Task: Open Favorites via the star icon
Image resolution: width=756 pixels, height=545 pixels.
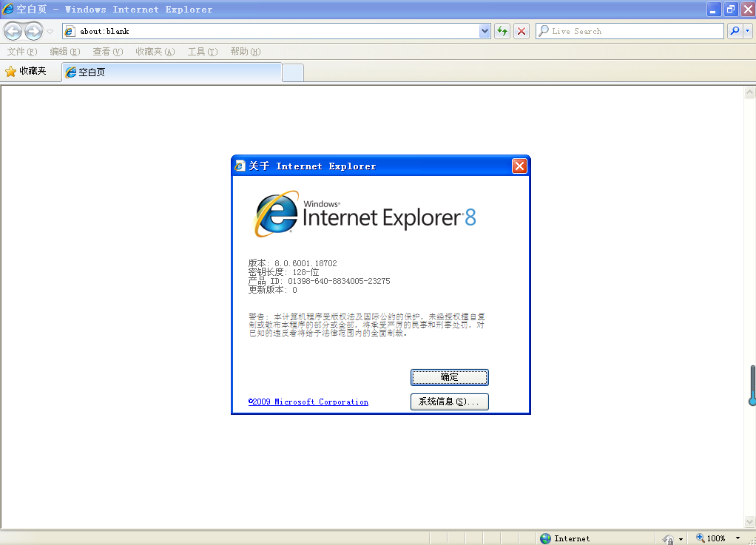Action: click(x=10, y=72)
